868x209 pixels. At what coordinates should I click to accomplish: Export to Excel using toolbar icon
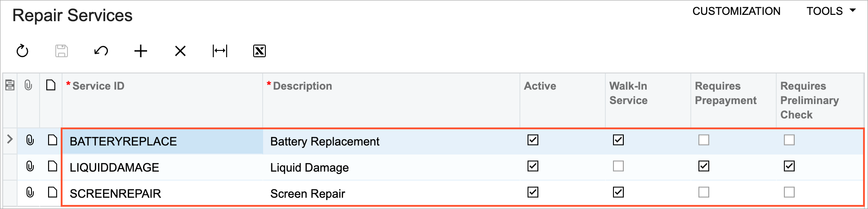pos(260,51)
